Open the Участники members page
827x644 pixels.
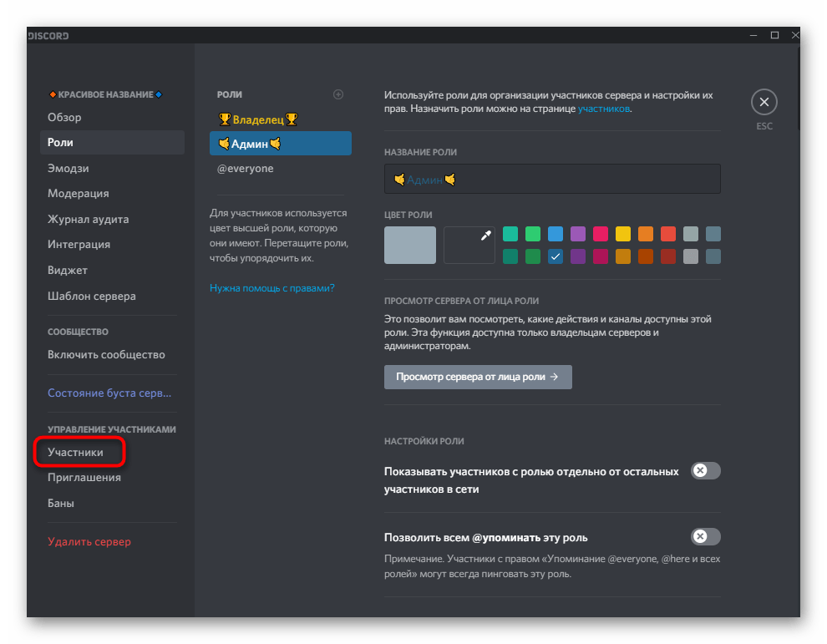click(76, 452)
